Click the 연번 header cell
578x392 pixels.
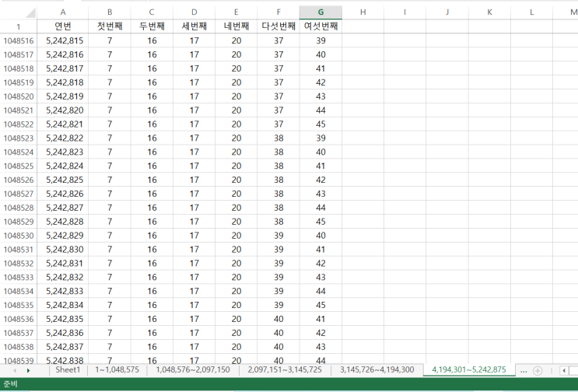point(63,26)
